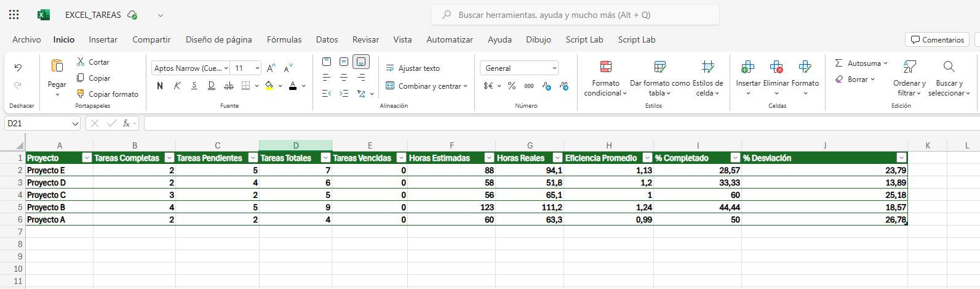Click the redo arrow icon

[x=18, y=85]
